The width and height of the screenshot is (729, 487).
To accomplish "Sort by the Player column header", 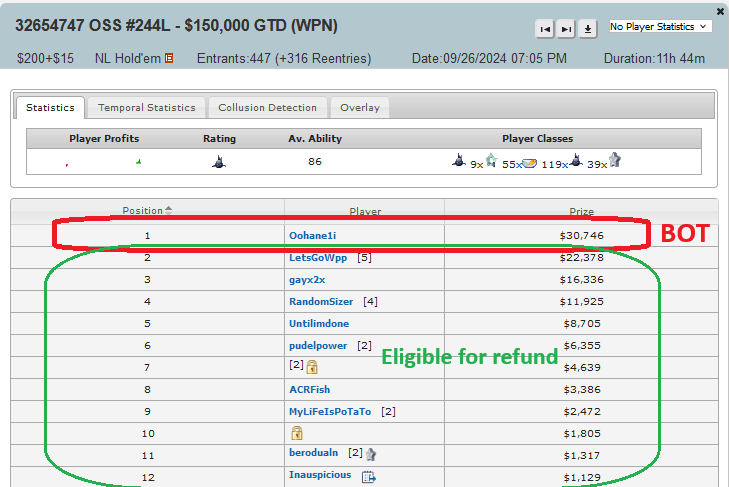I will 365,212.
